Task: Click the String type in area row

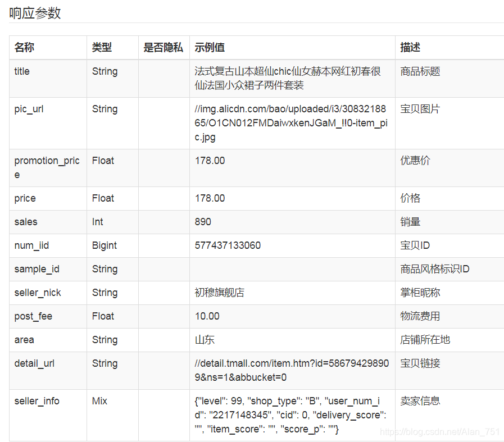Action: tap(105, 340)
